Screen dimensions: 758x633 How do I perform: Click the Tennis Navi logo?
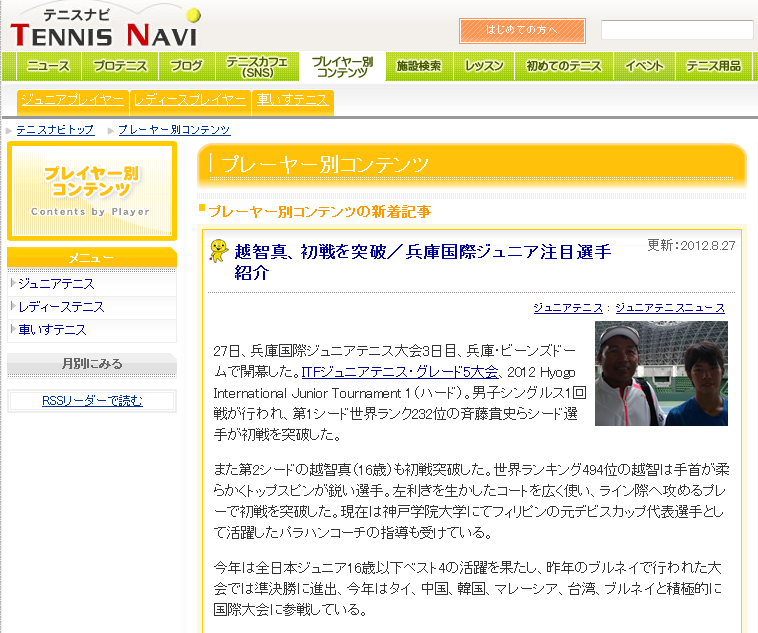click(x=104, y=27)
